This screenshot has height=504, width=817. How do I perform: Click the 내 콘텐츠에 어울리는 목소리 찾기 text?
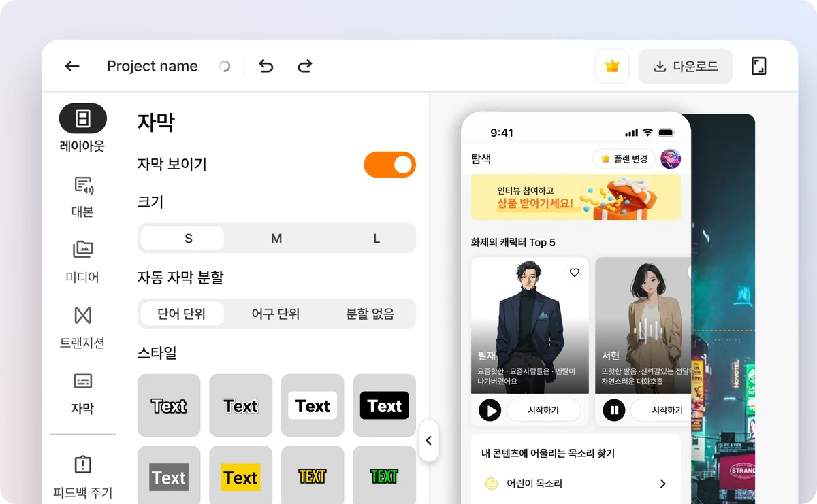tap(548, 453)
